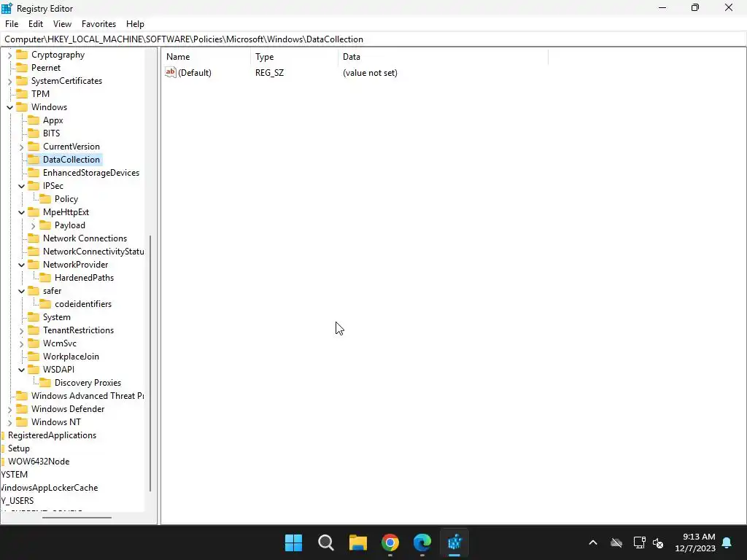
Task: Click the Network Connections folder icon
Action: point(34,238)
